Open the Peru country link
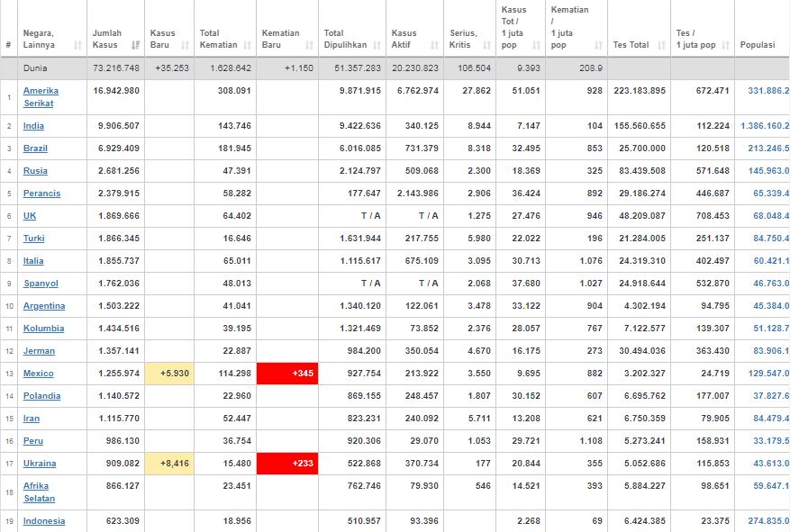The image size is (790, 532). point(33,441)
